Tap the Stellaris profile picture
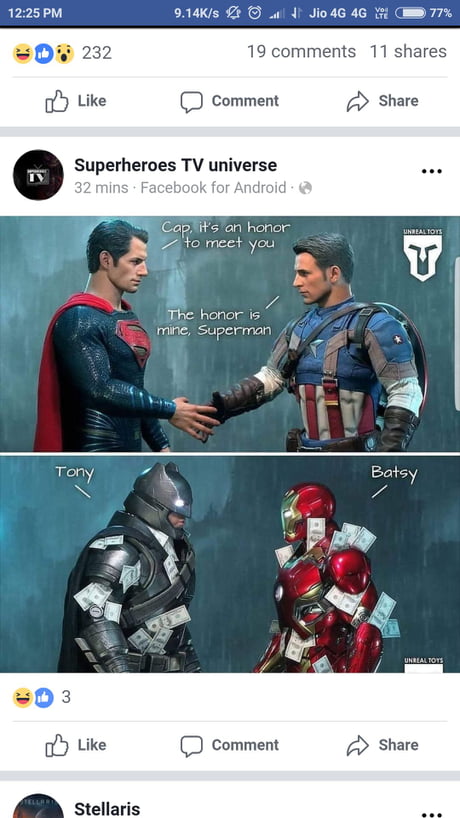Screen dimensions: 460x818 (x=38, y=807)
